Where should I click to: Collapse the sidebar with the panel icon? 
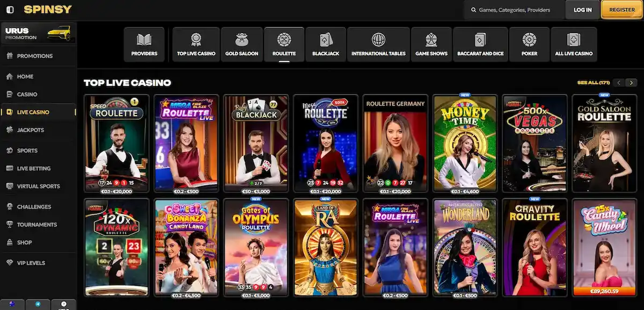(x=10, y=10)
